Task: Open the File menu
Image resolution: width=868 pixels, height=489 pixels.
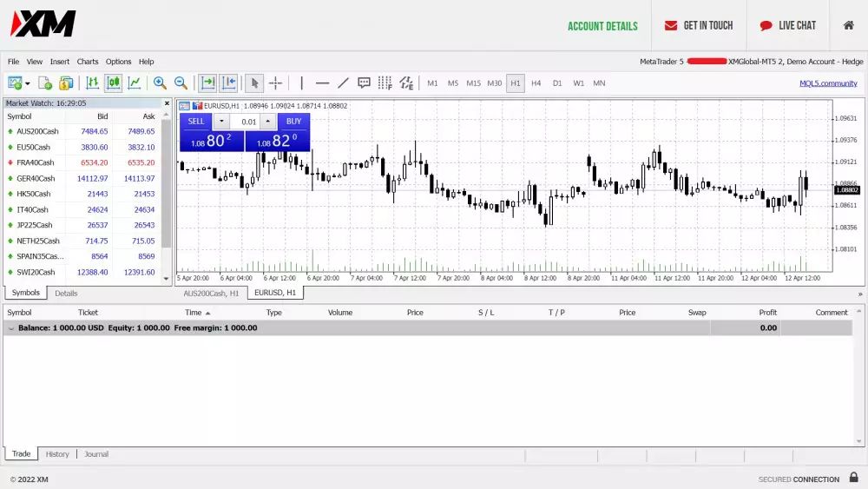Action: tap(13, 62)
